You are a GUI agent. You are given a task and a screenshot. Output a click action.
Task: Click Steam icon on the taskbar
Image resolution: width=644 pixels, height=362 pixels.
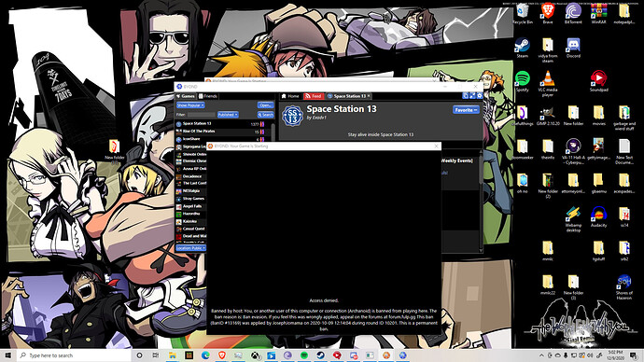(x=320, y=355)
